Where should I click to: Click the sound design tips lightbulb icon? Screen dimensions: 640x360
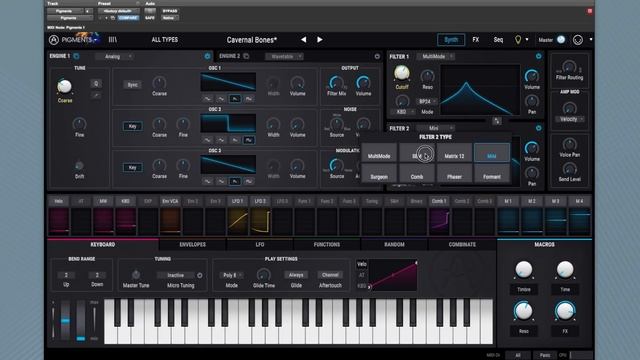pyautogui.click(x=518, y=40)
